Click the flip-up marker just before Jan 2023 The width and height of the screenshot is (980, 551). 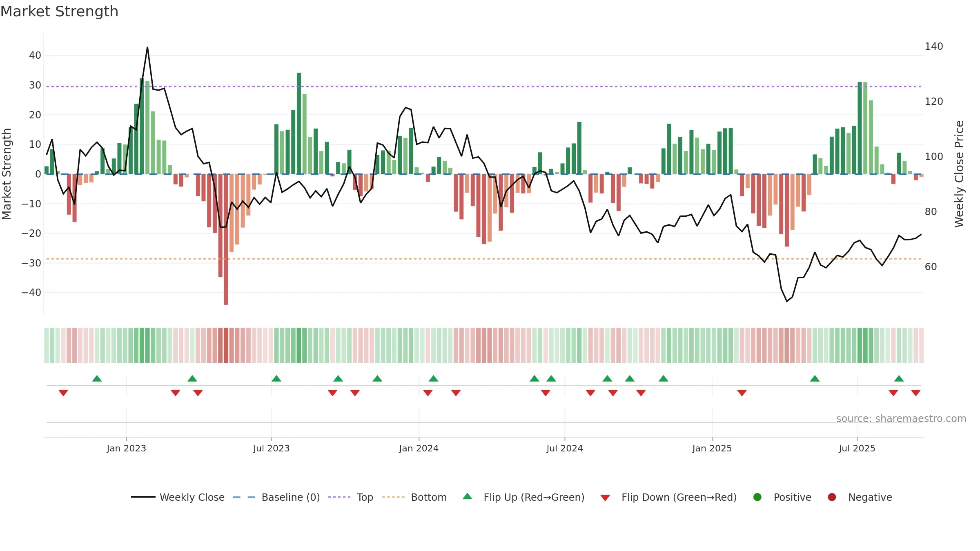click(97, 378)
